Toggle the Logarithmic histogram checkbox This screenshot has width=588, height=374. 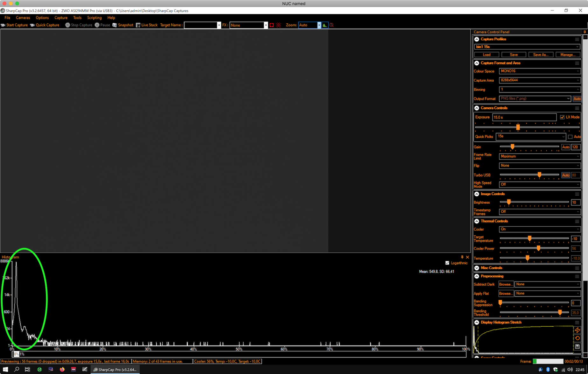coord(447,263)
